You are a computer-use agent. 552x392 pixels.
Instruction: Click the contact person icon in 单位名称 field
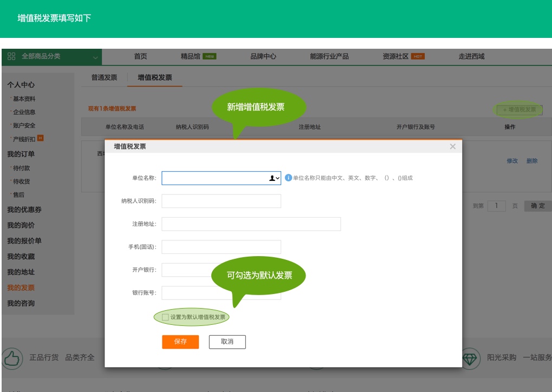[x=272, y=178]
